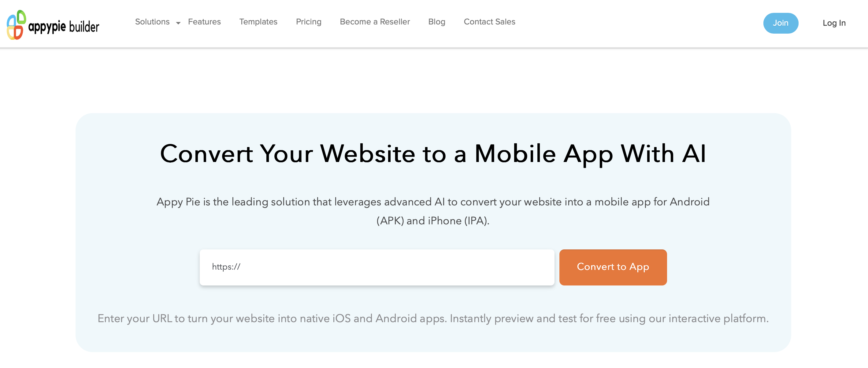Open the Become a Reseller page
This screenshot has width=868, height=368.
(x=375, y=22)
